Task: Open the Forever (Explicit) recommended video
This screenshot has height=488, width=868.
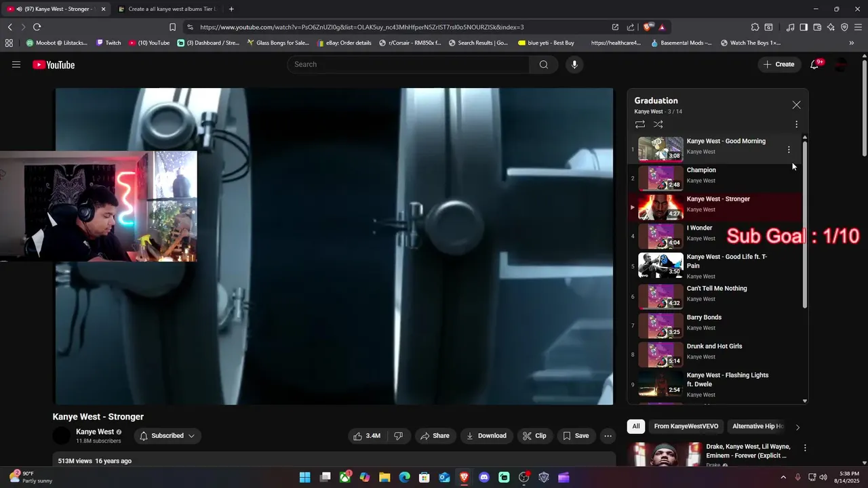Action: (748, 451)
